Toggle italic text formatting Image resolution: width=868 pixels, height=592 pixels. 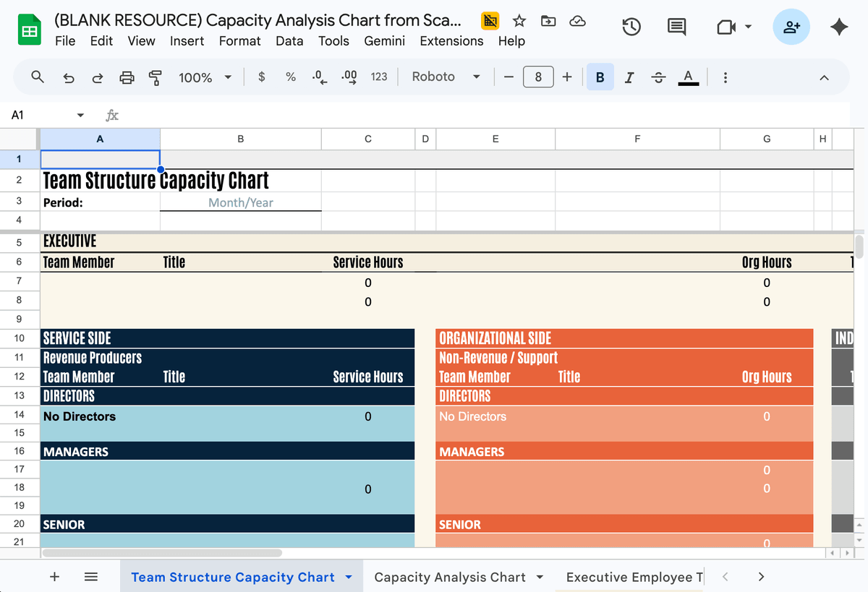(629, 77)
